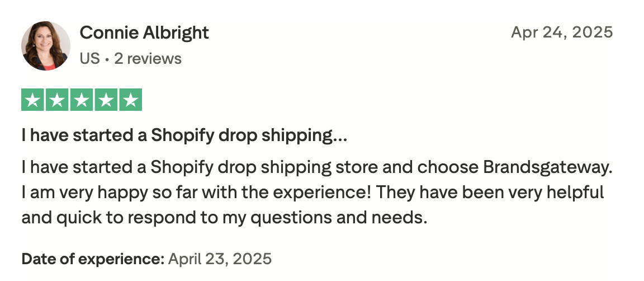
Task: Open the '2 reviews' count link
Action: [x=148, y=58]
